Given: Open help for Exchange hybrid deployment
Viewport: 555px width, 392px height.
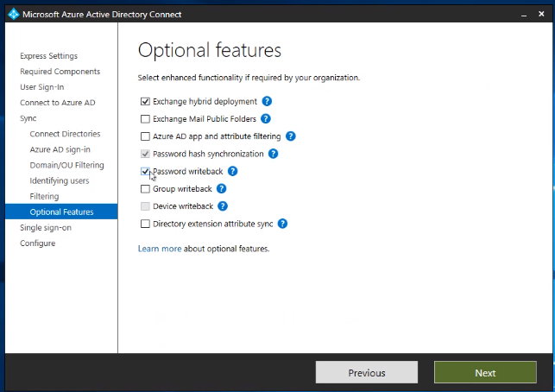Looking at the screenshot, I should pyautogui.click(x=267, y=101).
